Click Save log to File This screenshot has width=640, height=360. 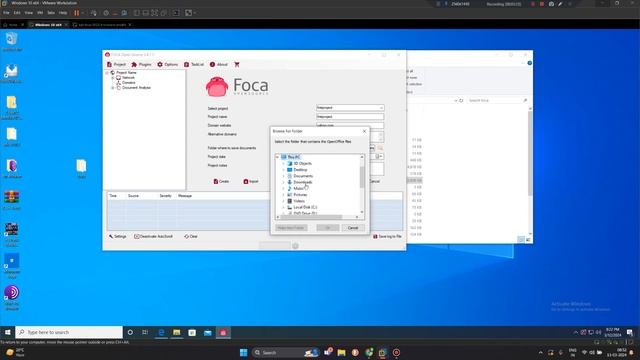pos(387,236)
